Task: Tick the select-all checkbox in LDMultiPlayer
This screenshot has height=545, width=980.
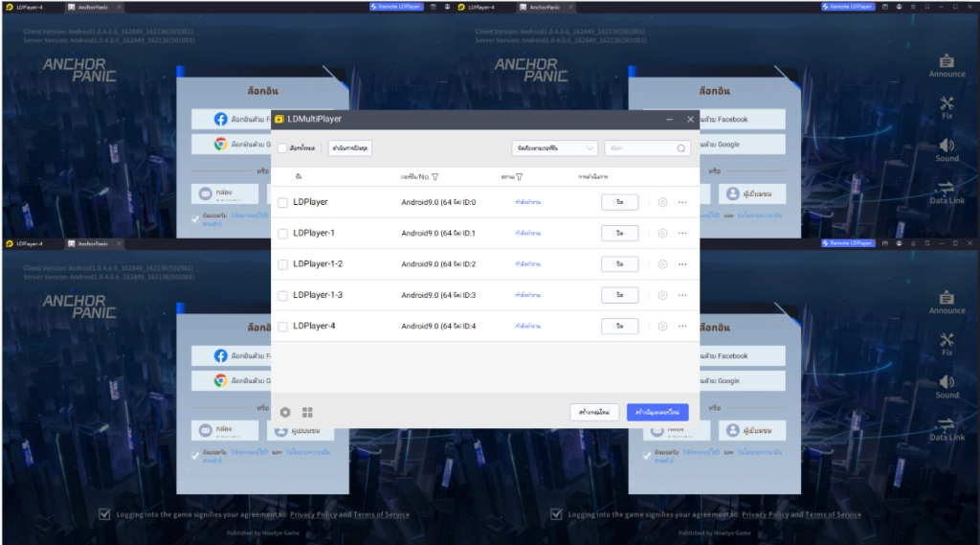Action: point(282,148)
